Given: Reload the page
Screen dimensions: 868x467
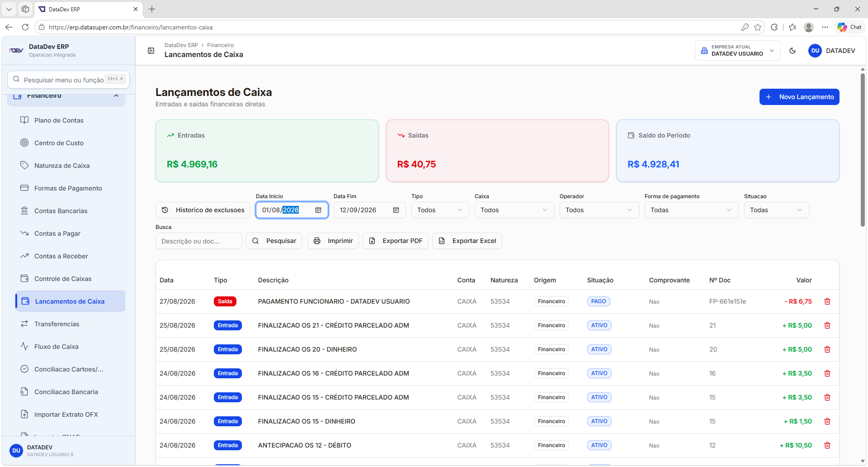Looking at the screenshot, I should tap(25, 27).
